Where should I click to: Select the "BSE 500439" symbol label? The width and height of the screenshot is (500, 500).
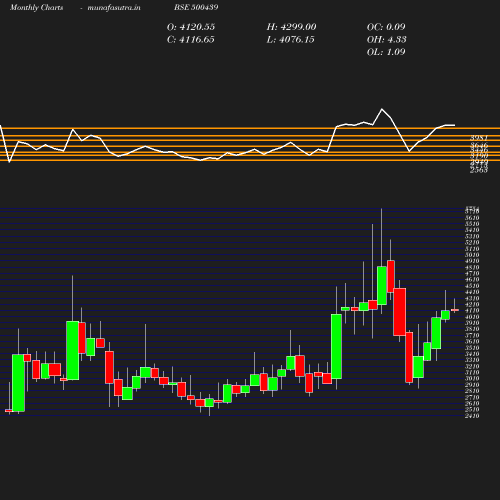[196, 7]
